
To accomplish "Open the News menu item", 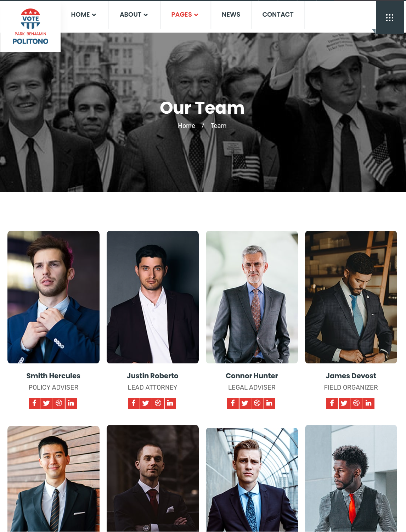I will pos(231,15).
